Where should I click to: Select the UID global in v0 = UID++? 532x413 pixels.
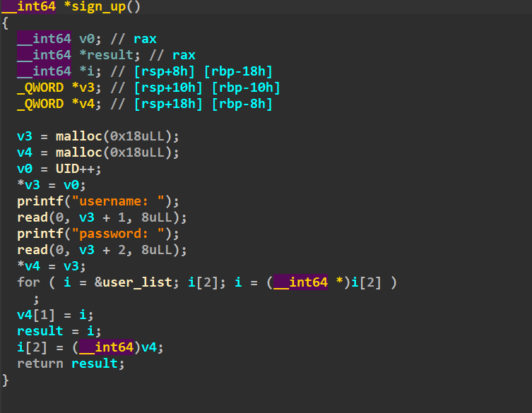pos(67,169)
